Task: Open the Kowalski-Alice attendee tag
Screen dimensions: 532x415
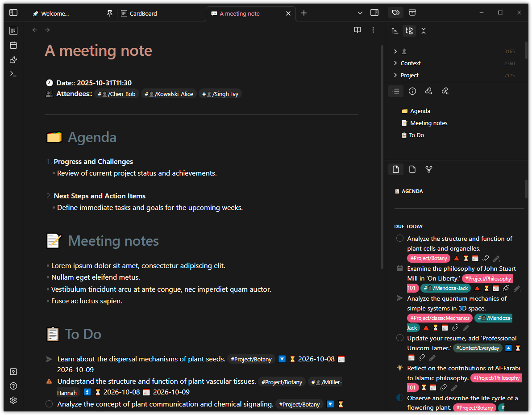Action: click(x=169, y=94)
